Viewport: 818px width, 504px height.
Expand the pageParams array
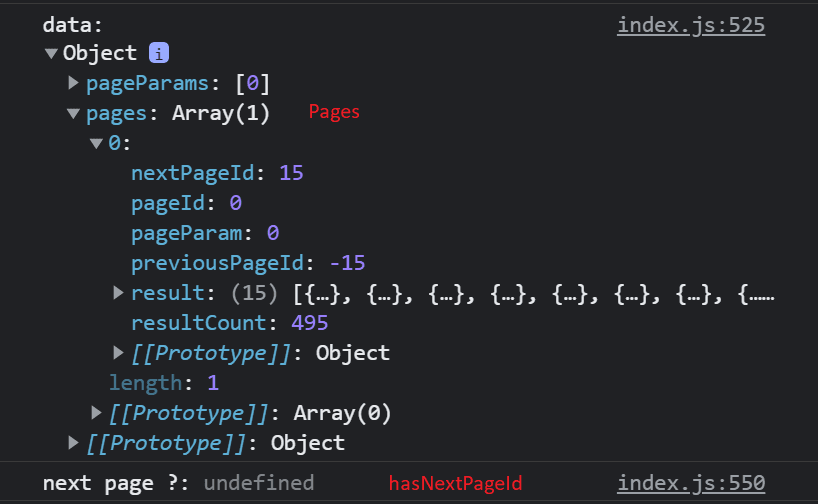click(73, 83)
